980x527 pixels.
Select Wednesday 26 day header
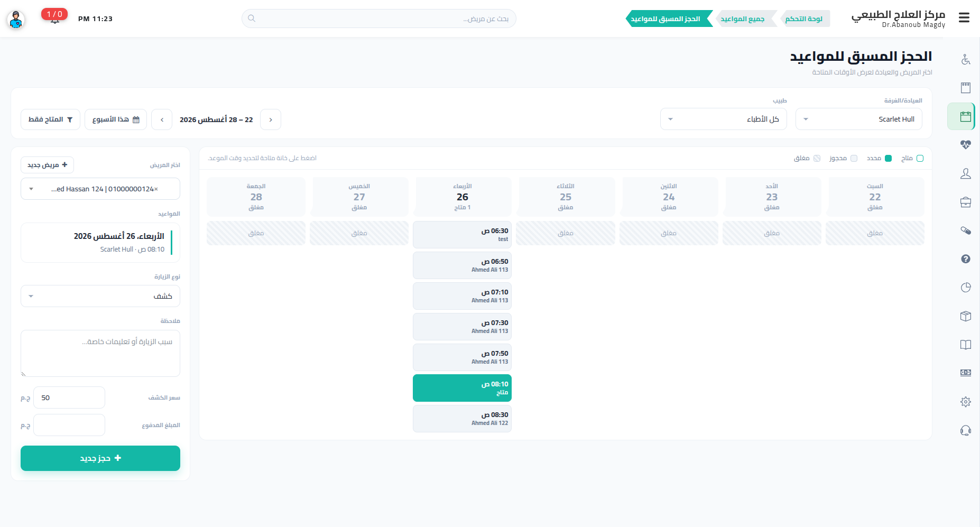[463, 197]
